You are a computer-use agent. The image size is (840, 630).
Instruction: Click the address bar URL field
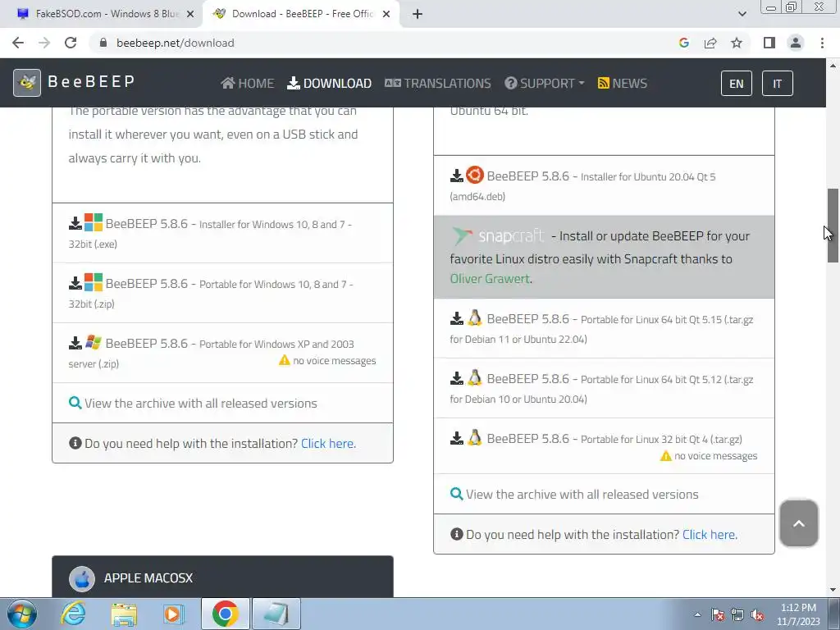[386, 43]
